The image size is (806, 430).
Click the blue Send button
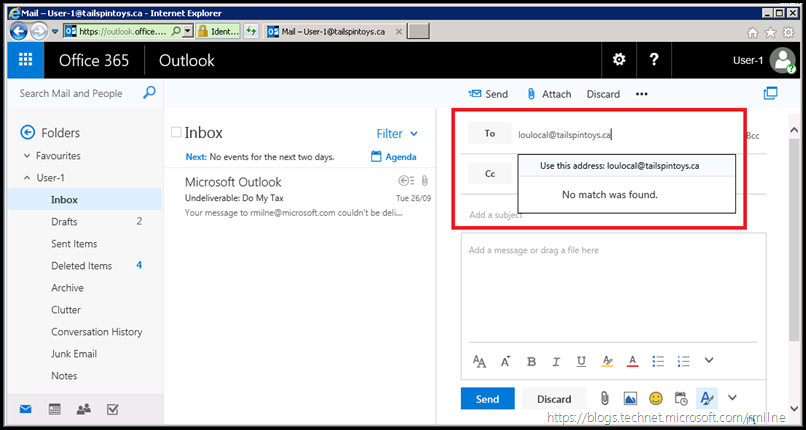[x=487, y=399]
